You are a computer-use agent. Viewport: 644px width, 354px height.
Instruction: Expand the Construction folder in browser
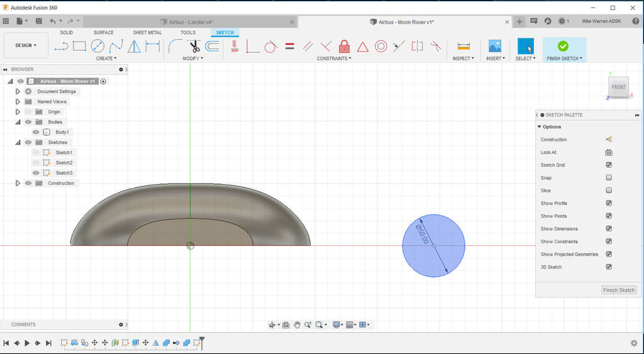coord(18,183)
